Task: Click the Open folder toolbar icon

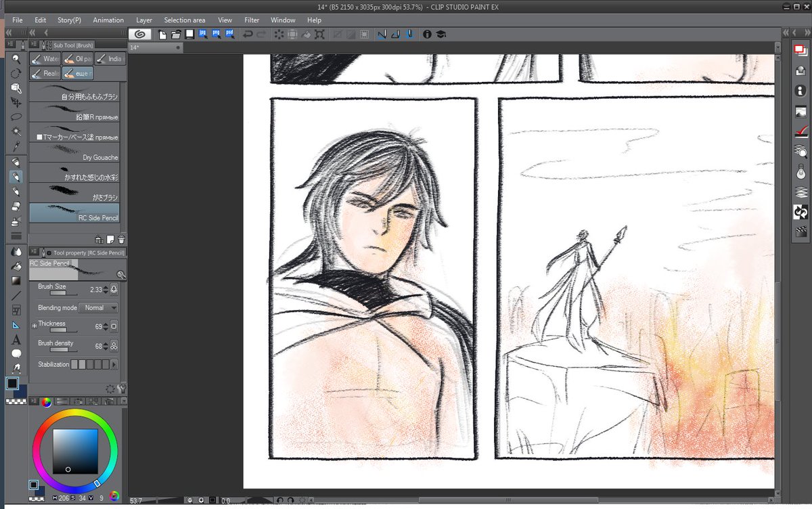Action: click(x=176, y=34)
